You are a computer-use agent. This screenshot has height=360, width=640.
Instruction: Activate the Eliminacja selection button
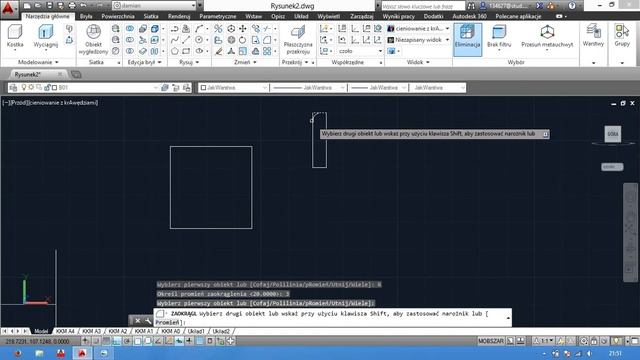coord(467,39)
